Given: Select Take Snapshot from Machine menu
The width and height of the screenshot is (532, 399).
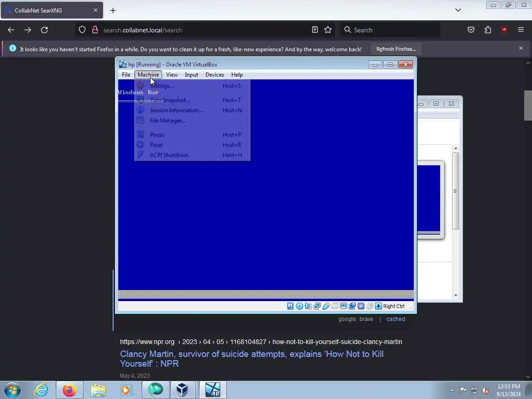Looking at the screenshot, I should click(193, 100).
